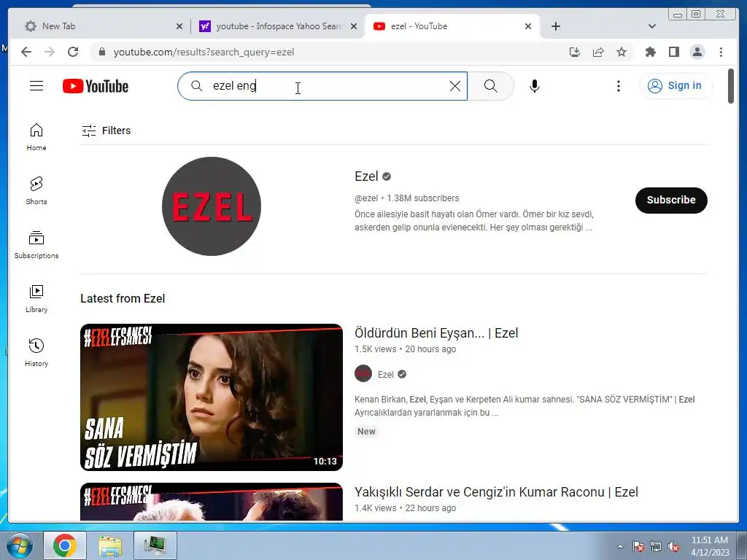Click the page vertical scrollbar thumb
This screenshot has height=560, width=747.
tap(731, 86)
